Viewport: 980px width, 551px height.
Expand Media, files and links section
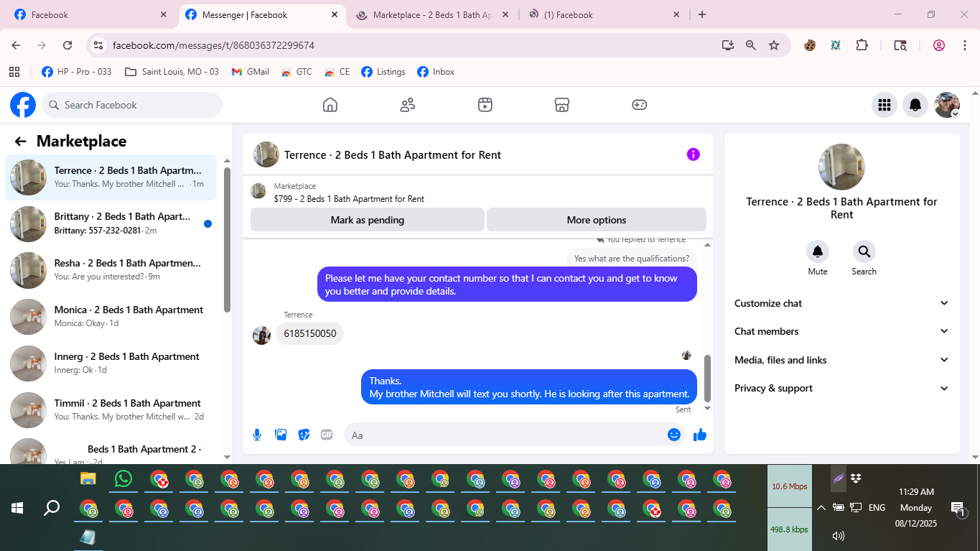(x=842, y=360)
